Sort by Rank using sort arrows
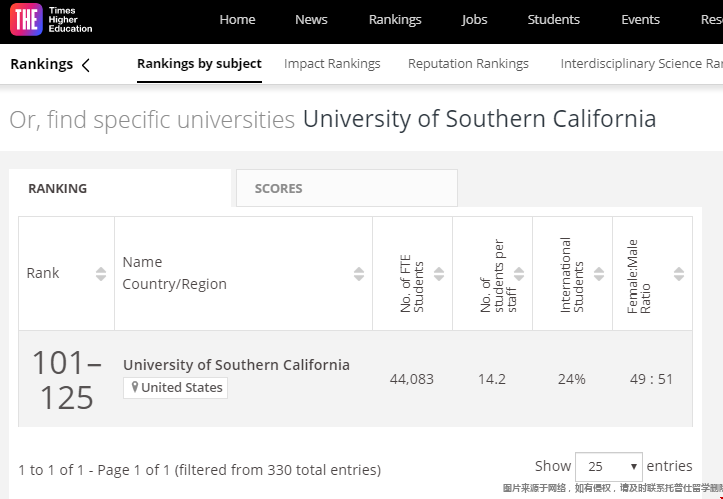This screenshot has width=723, height=499. [101, 274]
